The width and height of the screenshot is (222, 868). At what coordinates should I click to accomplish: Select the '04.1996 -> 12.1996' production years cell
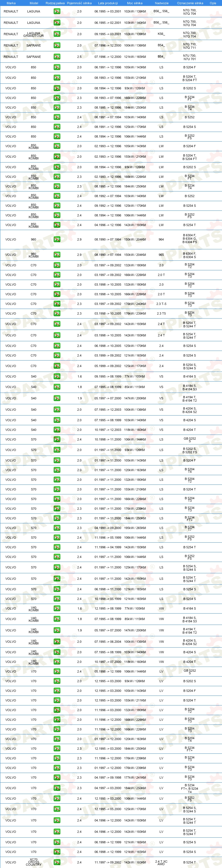coord(108,225)
